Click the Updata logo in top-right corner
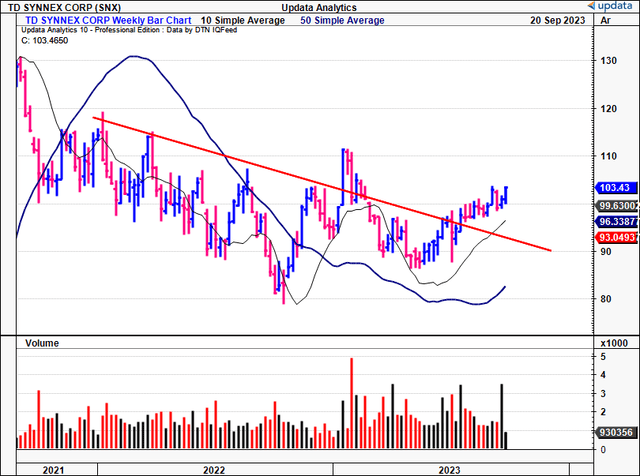The height and width of the screenshot is (476, 640). [x=610, y=6]
